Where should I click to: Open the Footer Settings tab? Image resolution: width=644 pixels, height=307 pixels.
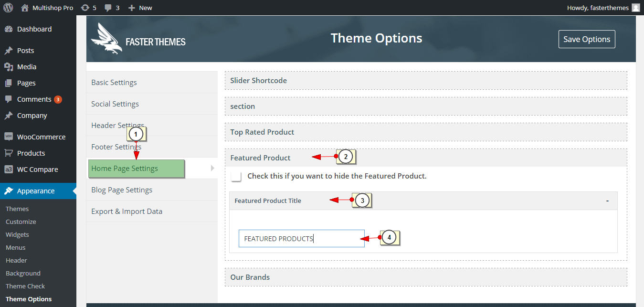click(152, 147)
